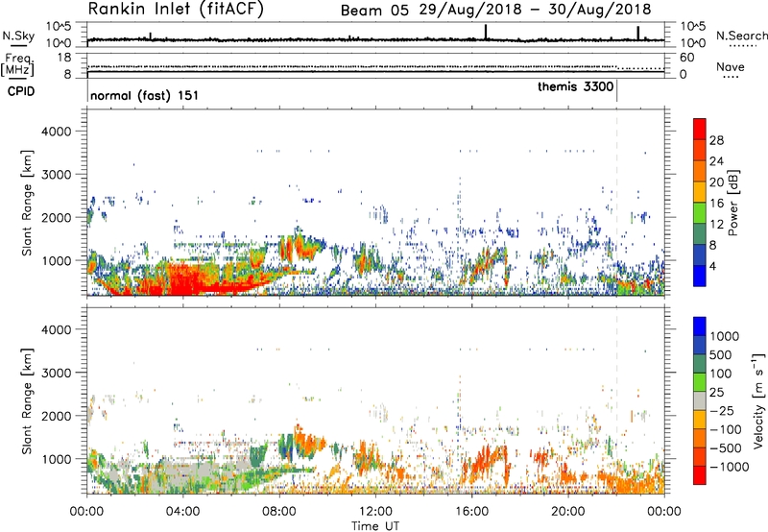
Task: Pick the red top segment of power colorbar
Action: click(700, 129)
